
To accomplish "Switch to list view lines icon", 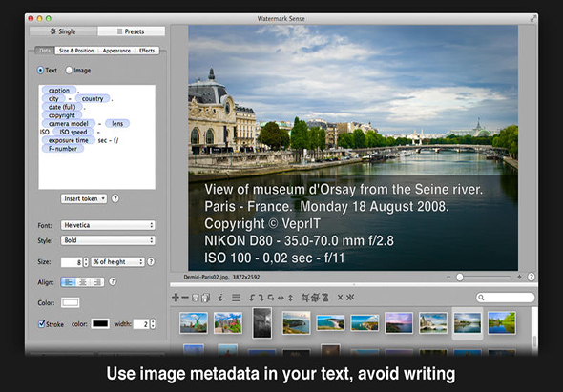I will [236, 298].
